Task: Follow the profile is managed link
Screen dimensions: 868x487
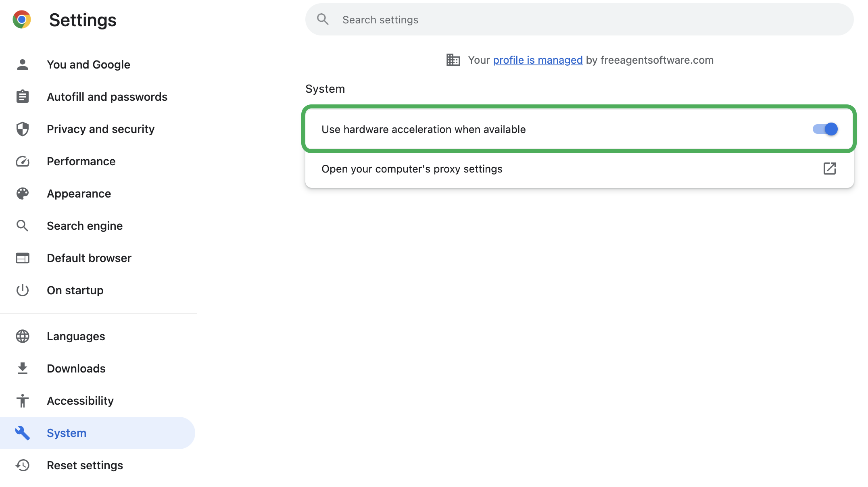Action: [538, 60]
